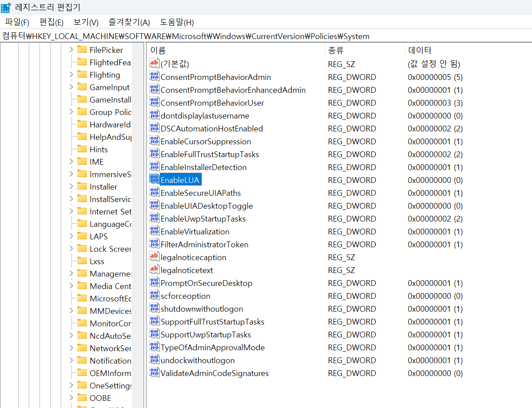Open the 파일(F) menu

point(17,22)
